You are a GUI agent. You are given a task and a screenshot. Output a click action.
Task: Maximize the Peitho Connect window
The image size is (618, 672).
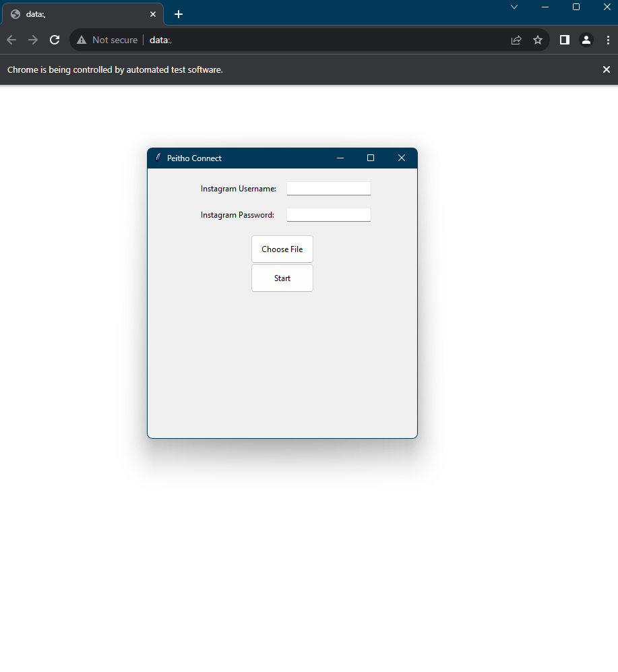tap(371, 158)
